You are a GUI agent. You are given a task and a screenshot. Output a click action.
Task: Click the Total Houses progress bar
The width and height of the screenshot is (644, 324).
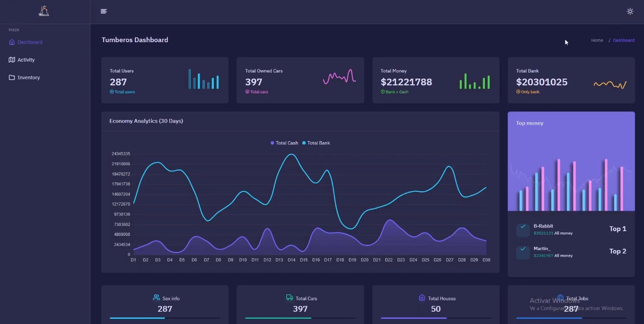436,318
